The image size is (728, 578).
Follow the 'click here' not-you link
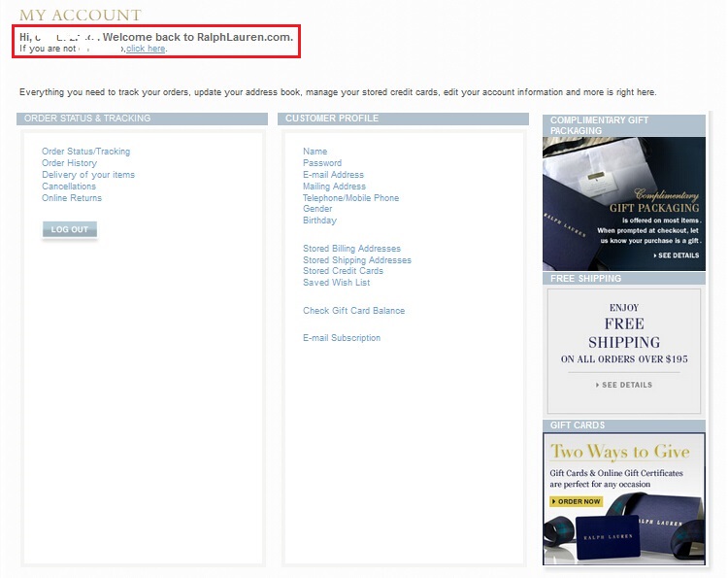click(146, 49)
